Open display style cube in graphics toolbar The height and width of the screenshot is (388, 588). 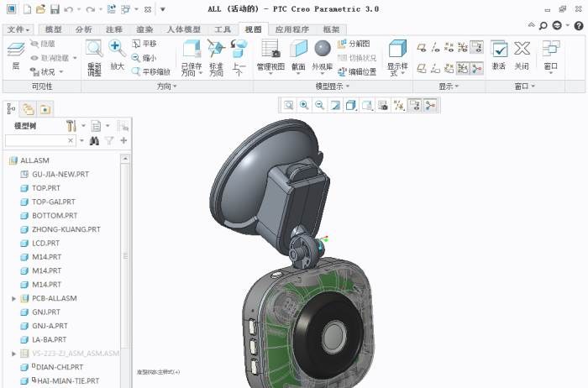(351, 105)
